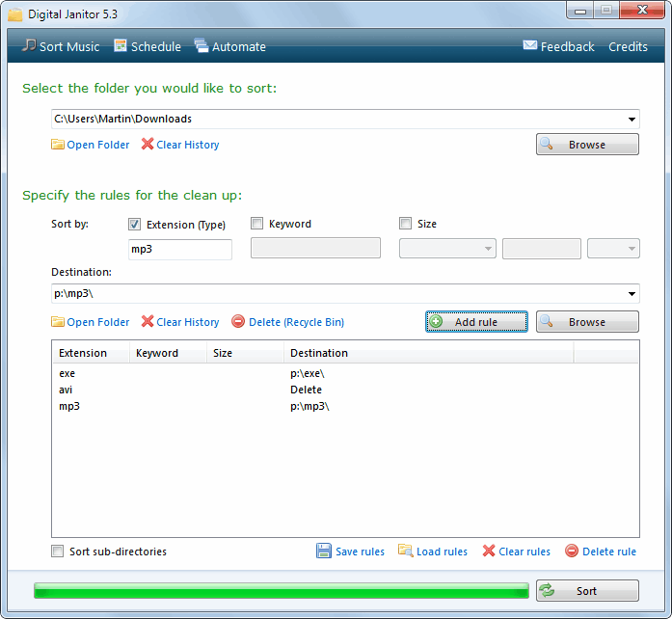The image size is (672, 619).
Task: Select the avi rule row
Action: pyautogui.click(x=345, y=390)
